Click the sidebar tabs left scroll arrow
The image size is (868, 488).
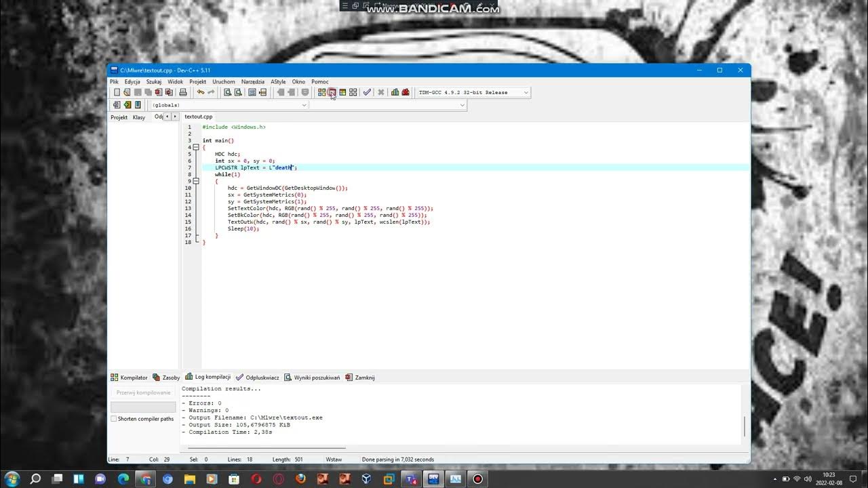coord(167,117)
